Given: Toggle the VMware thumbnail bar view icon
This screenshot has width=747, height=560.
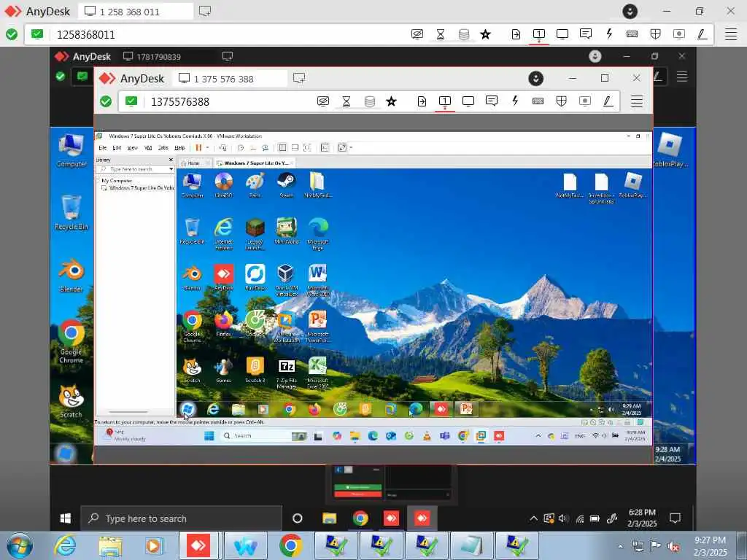Looking at the screenshot, I should pyautogui.click(x=295, y=147).
